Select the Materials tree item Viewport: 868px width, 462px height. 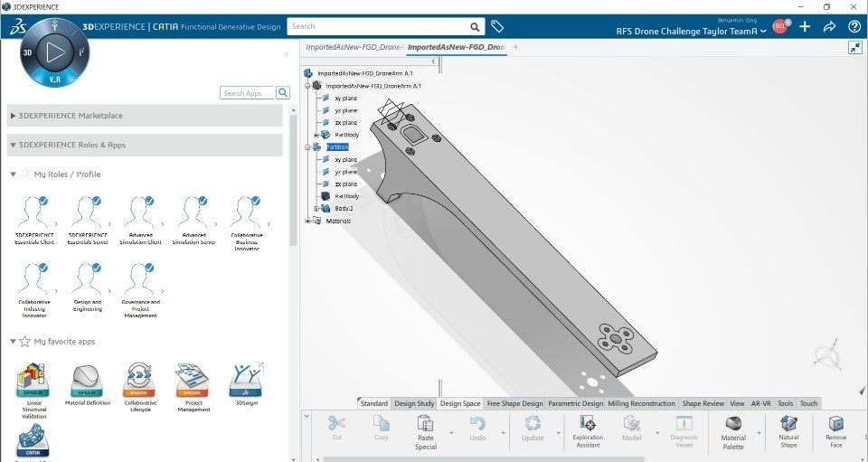pos(337,221)
